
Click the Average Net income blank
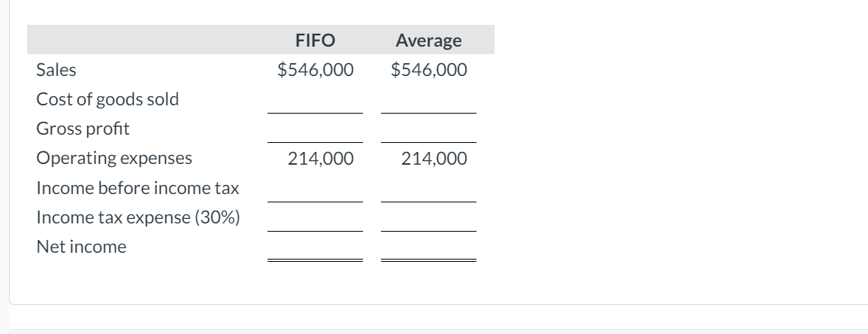coord(428,247)
